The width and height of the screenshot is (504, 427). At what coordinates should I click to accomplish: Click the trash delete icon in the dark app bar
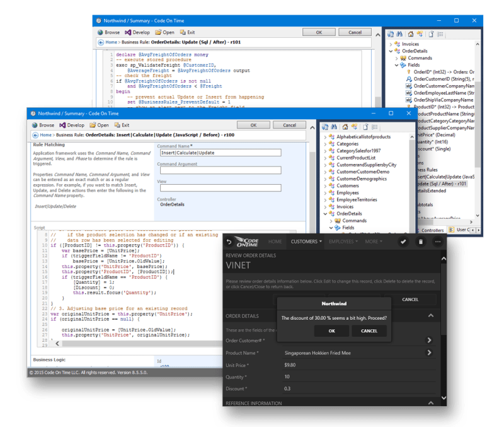click(421, 242)
